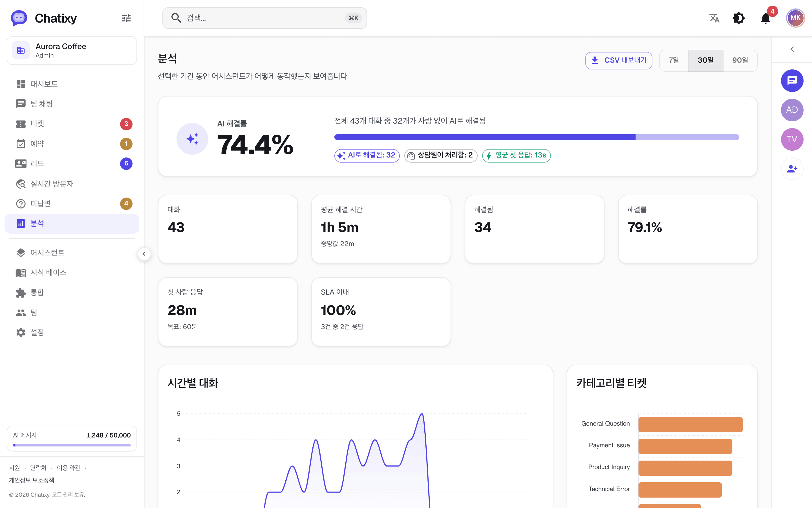Click the Product Inquiry bar
This screenshot has height=508, width=812.
[685, 468]
